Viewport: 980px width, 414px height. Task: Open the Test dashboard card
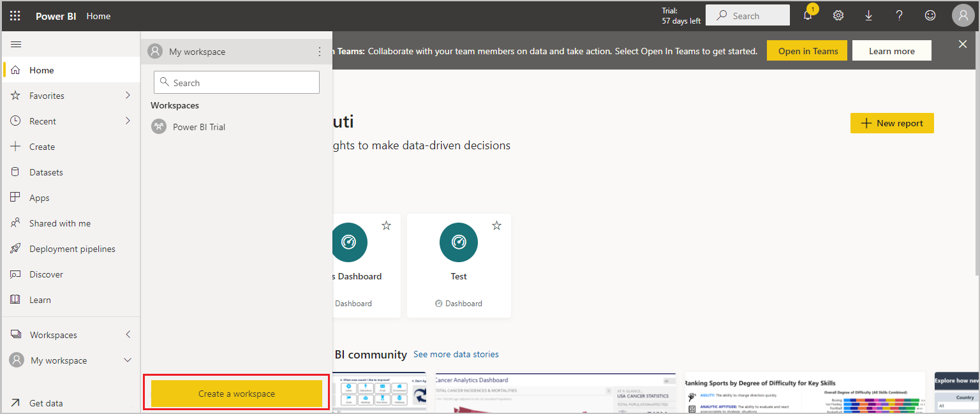pos(459,265)
